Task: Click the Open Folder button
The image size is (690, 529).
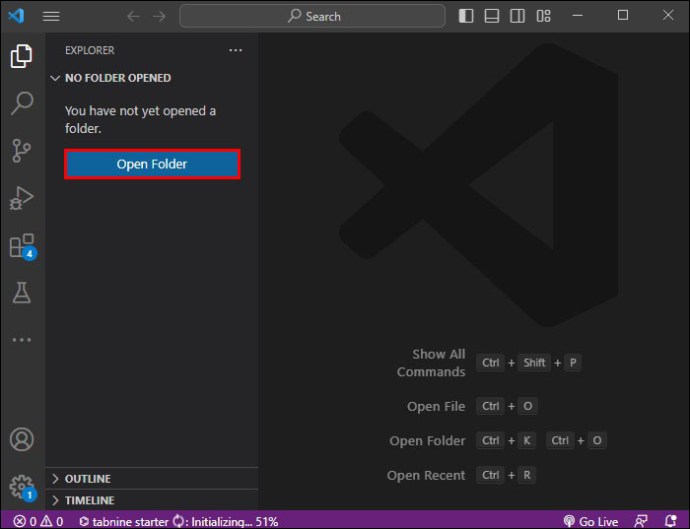Action: [152, 164]
